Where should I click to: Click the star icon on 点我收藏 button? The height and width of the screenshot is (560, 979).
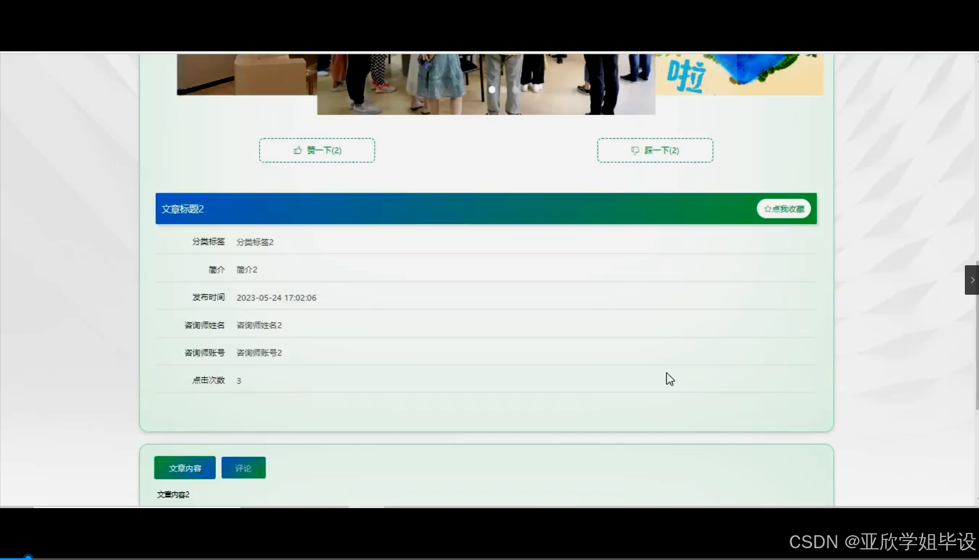[767, 209]
